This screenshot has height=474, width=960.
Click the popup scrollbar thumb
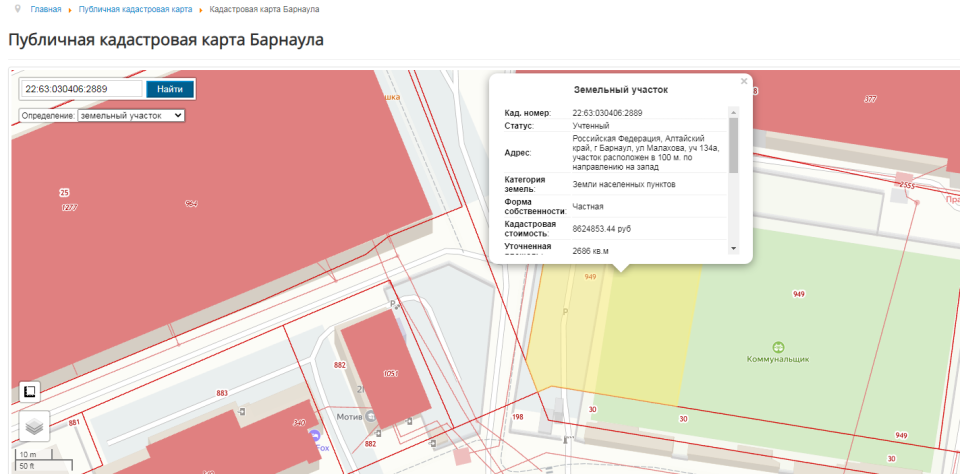733,145
